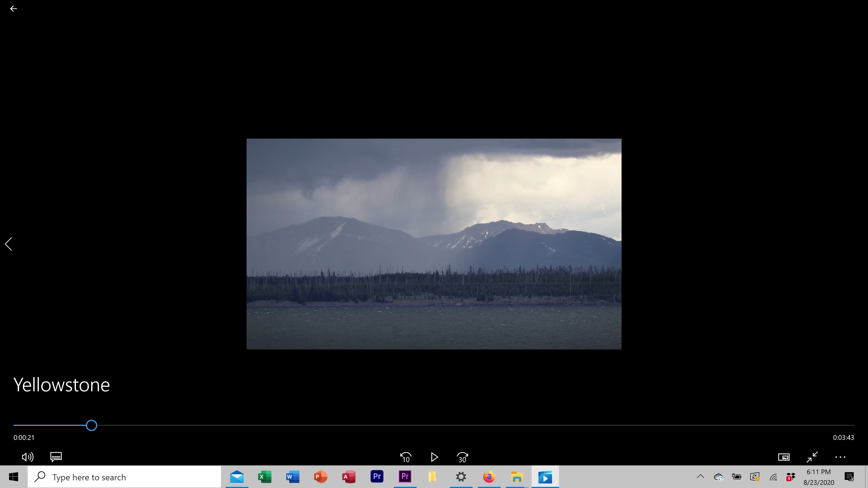Screen dimensions: 868x488
Task: Click the Yellowstone video frame
Action: [x=434, y=244]
